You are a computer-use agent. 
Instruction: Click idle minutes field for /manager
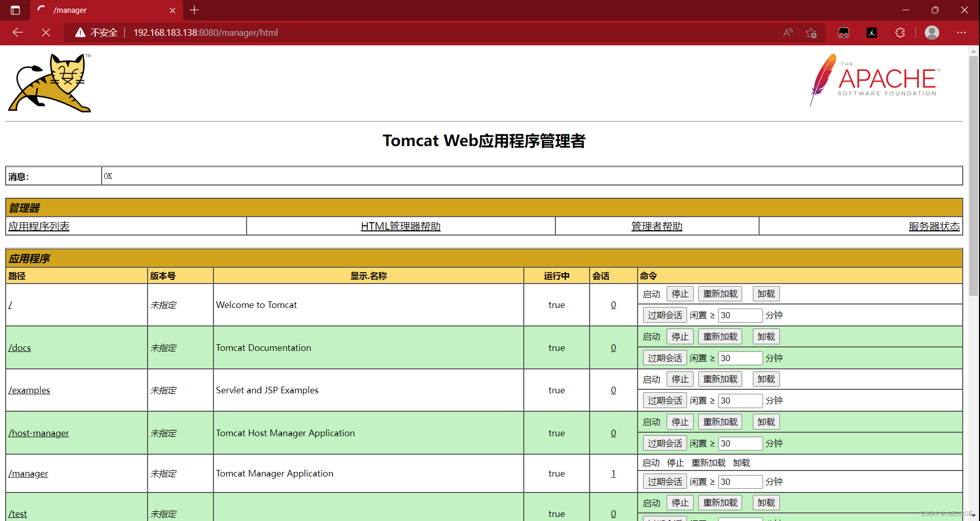tap(740, 482)
